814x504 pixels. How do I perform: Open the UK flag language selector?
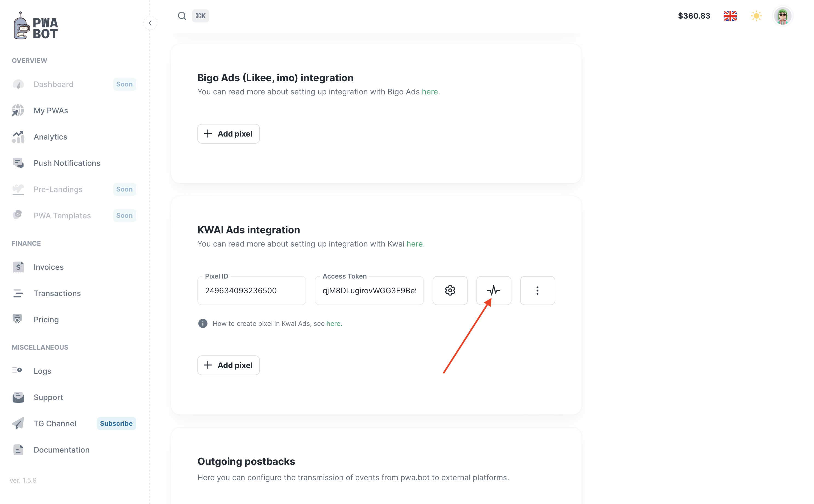pos(730,16)
